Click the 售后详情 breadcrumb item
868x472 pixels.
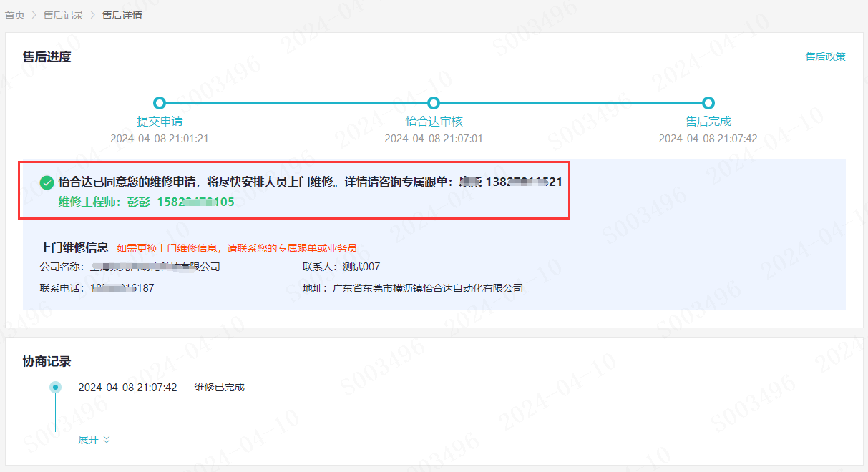122,15
